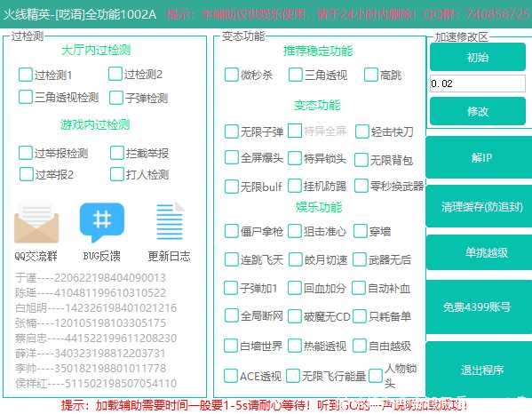The image size is (532, 414).
Task: Enable the 无限buff checkbox
Action: 232,187
